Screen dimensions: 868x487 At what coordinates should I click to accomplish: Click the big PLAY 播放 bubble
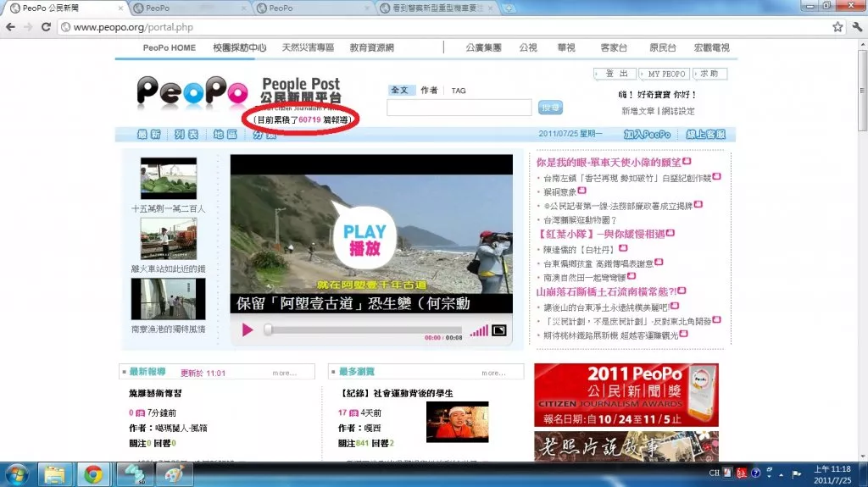(x=364, y=239)
